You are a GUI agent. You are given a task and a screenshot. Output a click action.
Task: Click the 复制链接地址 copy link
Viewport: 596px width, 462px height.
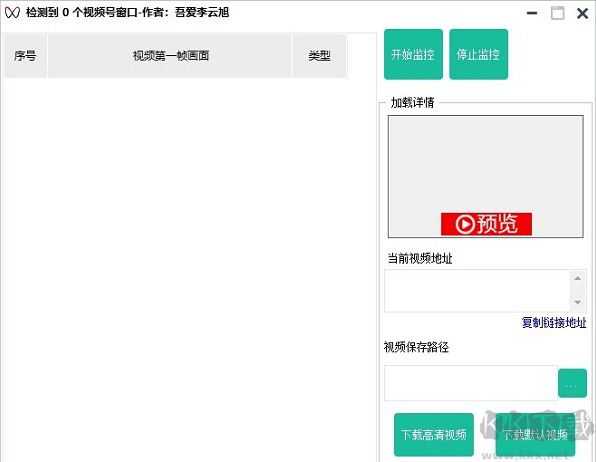tap(554, 322)
